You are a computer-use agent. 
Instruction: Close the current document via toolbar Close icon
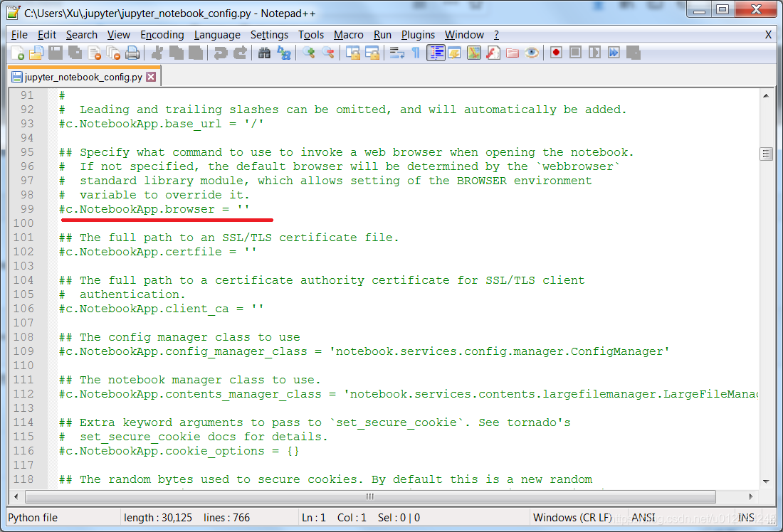95,53
